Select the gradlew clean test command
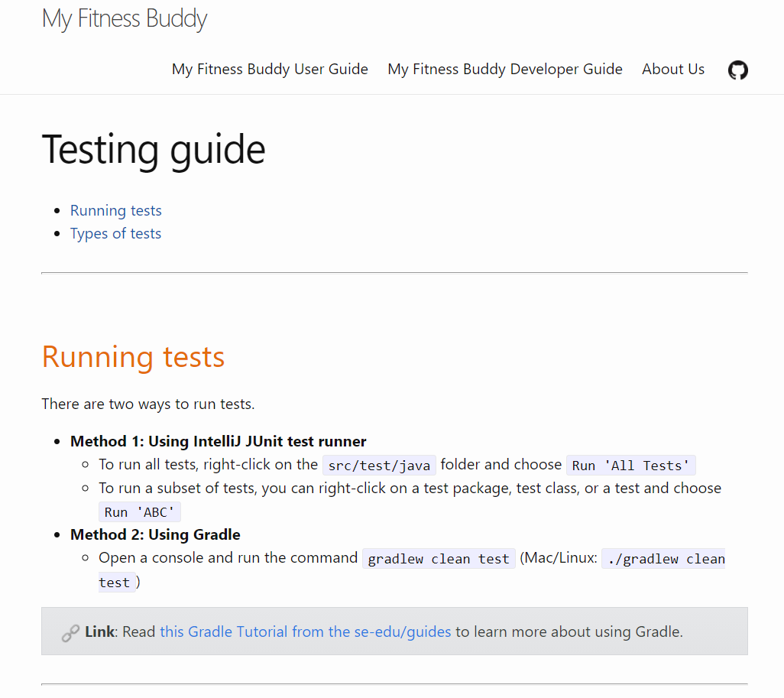 [439, 558]
